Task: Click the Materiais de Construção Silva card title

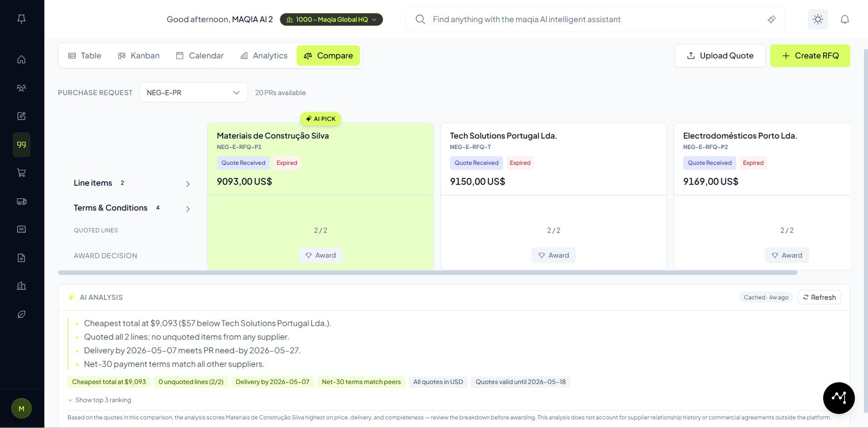Action: coord(273,135)
